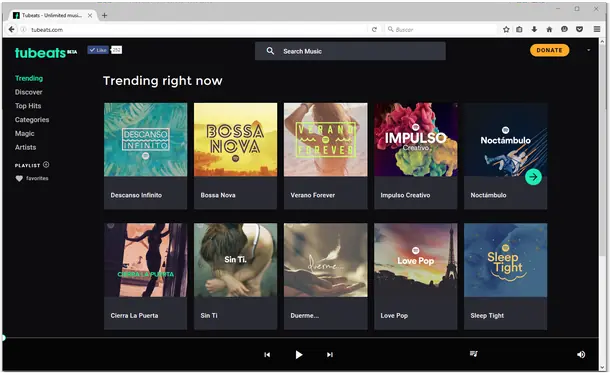Go to Top Hits
610x375 pixels.
[28, 106]
